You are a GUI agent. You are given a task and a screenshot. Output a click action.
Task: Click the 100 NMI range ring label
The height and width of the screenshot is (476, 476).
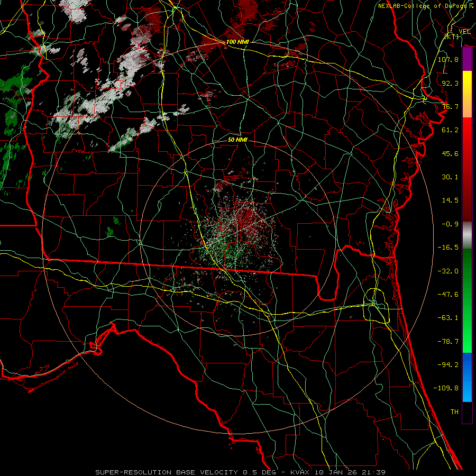coord(237,42)
